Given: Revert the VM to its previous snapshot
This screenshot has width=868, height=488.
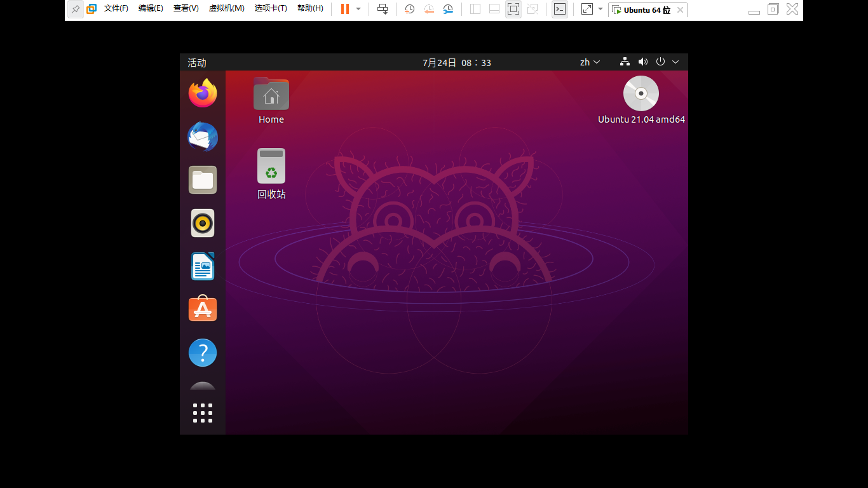Looking at the screenshot, I should [430, 9].
